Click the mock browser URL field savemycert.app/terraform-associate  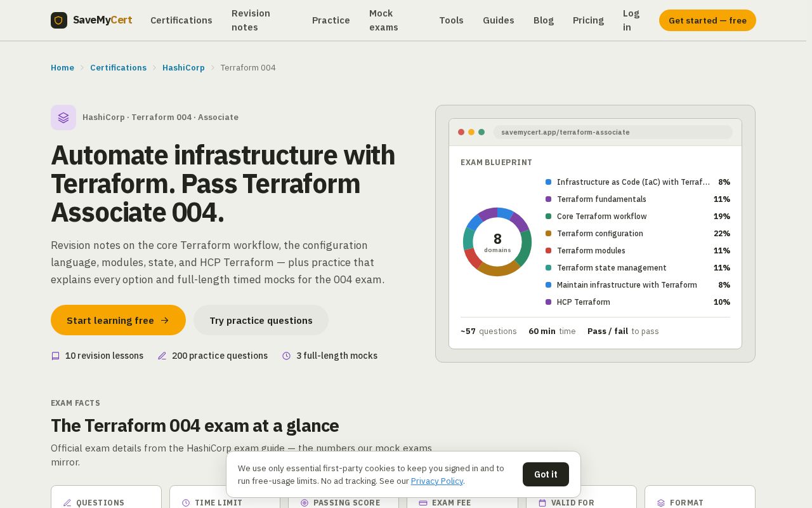(x=613, y=132)
